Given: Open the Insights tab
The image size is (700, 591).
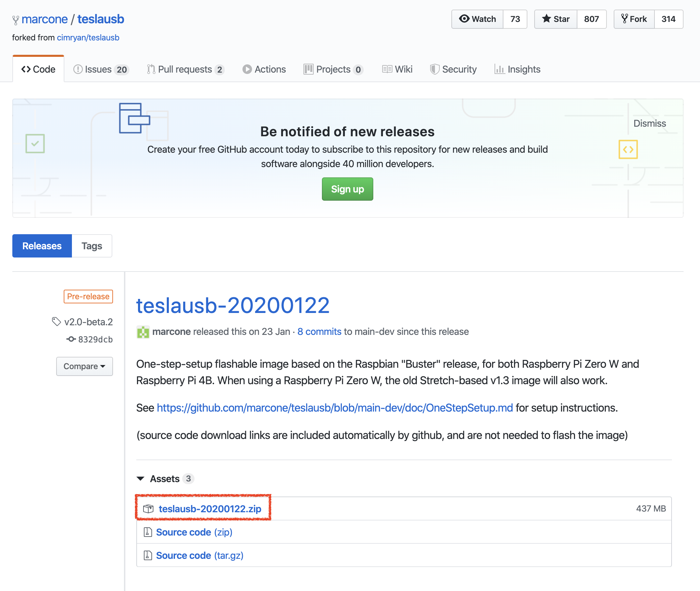Looking at the screenshot, I should click(517, 70).
